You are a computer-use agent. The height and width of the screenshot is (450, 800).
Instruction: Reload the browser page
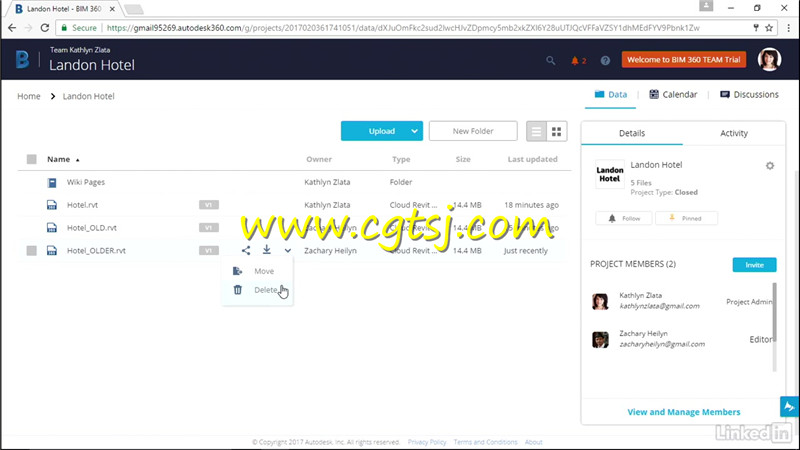(x=45, y=28)
